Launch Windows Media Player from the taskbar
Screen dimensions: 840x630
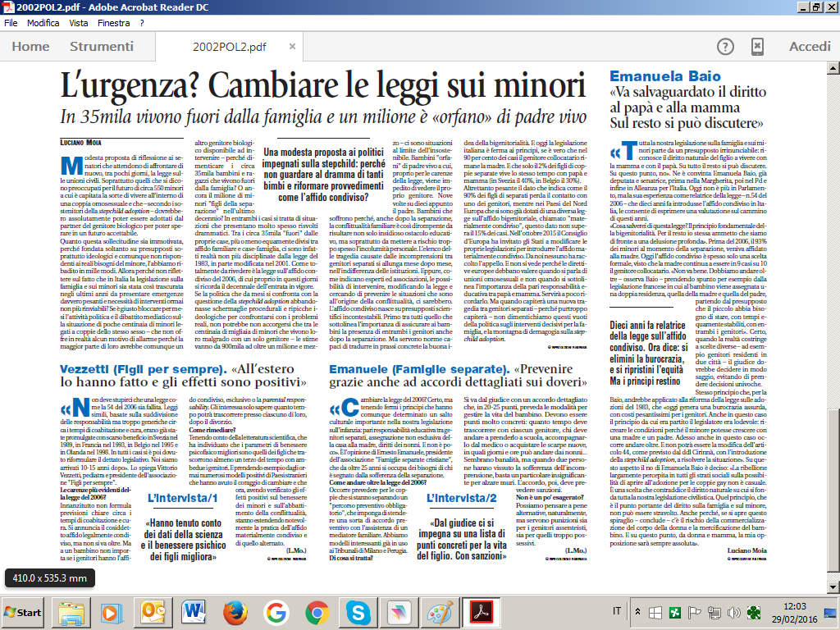[112, 612]
